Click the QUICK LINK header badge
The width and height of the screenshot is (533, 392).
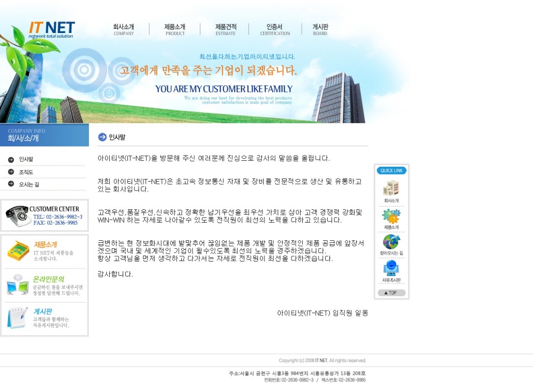coord(391,170)
